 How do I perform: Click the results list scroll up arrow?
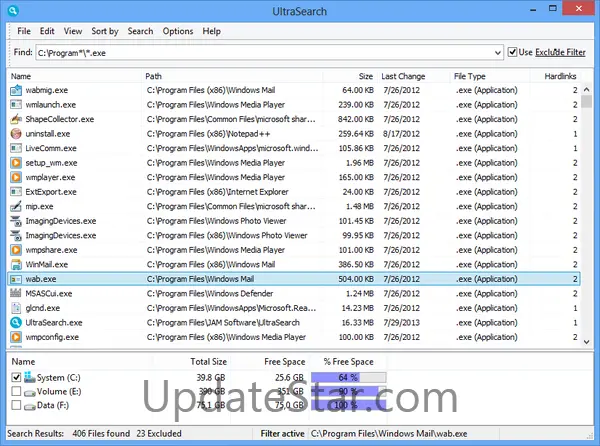[x=586, y=90]
